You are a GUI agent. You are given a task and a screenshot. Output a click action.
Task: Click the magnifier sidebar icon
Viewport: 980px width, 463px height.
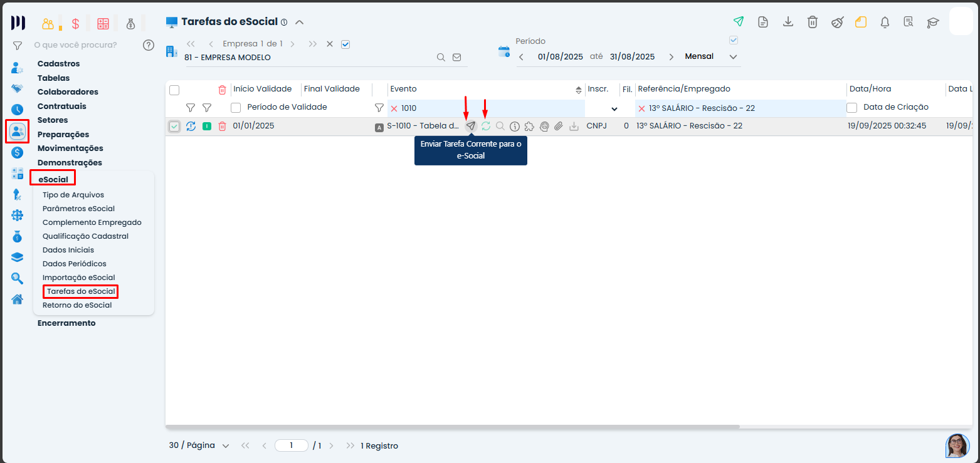coord(18,278)
